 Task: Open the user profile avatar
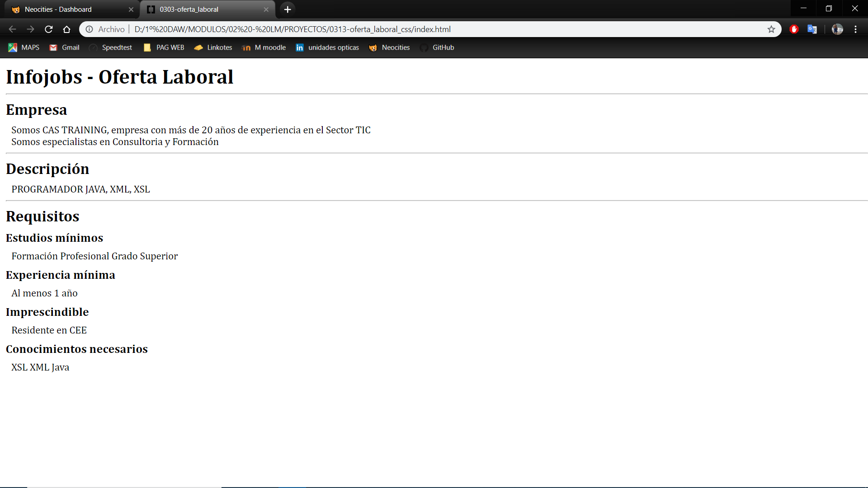coord(837,29)
